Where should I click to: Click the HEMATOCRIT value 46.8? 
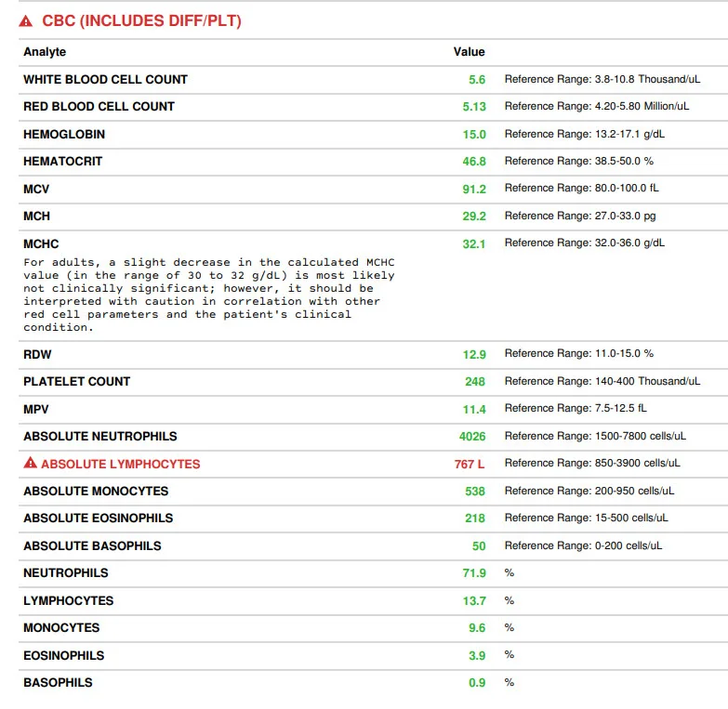coord(474,162)
